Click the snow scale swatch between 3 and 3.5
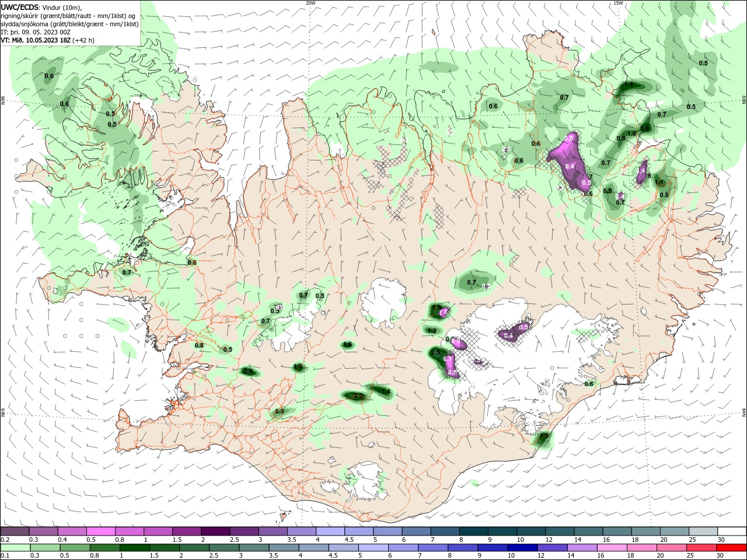 pyautogui.click(x=273, y=531)
